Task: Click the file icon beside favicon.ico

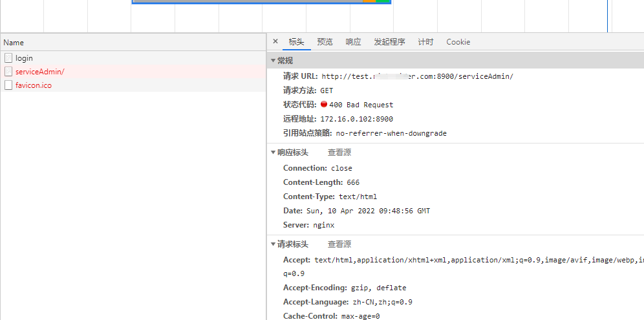Action: [8, 85]
